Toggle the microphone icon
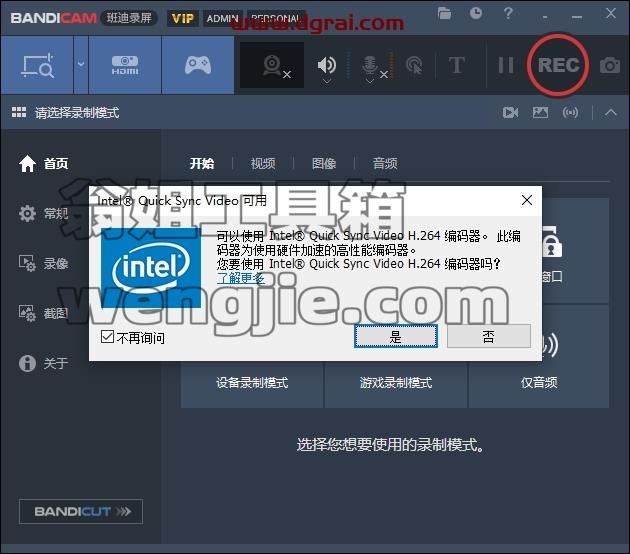 tap(370, 65)
